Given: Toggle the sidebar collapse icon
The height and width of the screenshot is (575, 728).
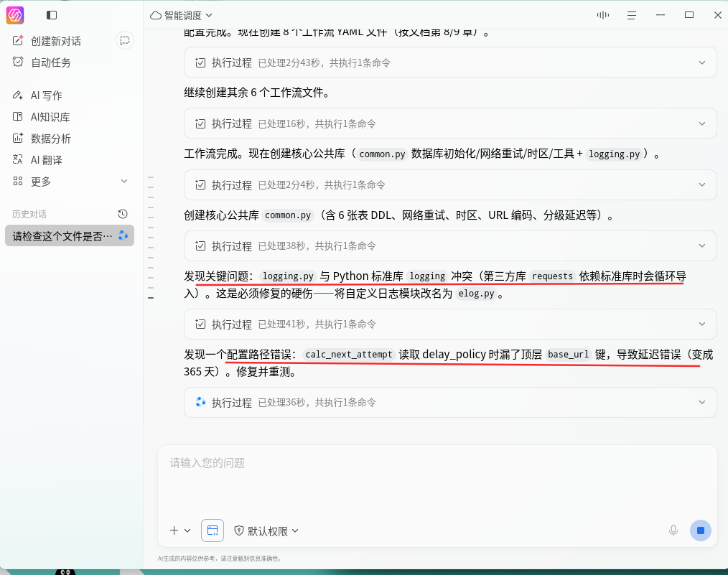Looking at the screenshot, I should tap(52, 15).
